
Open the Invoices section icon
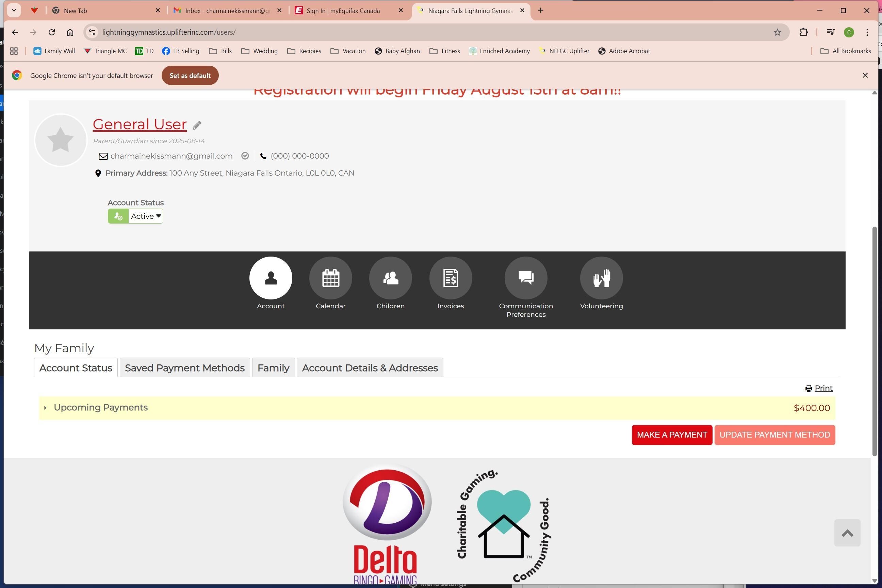(451, 278)
